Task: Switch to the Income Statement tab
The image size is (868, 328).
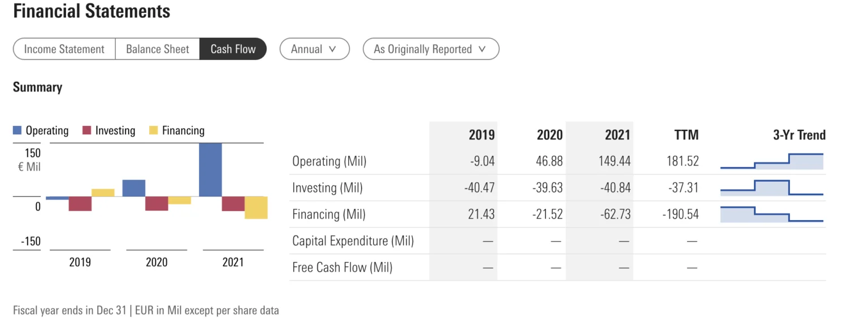Action: [64, 49]
